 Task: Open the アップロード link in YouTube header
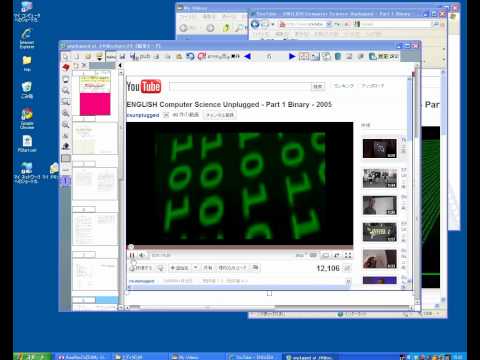pyautogui.click(x=373, y=86)
